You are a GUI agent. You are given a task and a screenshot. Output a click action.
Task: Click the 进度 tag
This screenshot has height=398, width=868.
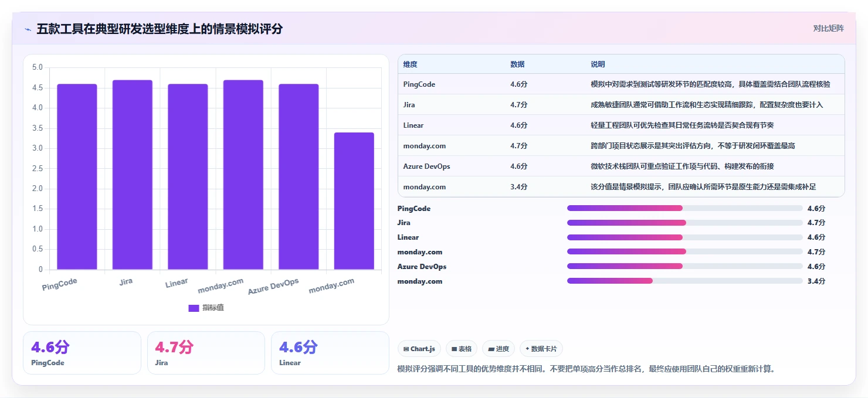(x=499, y=349)
